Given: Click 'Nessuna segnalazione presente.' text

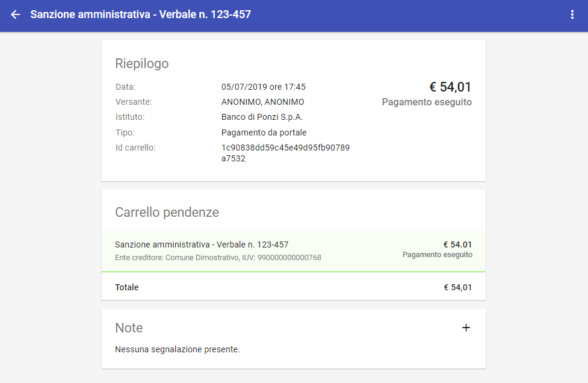Looking at the screenshot, I should click(x=177, y=350).
